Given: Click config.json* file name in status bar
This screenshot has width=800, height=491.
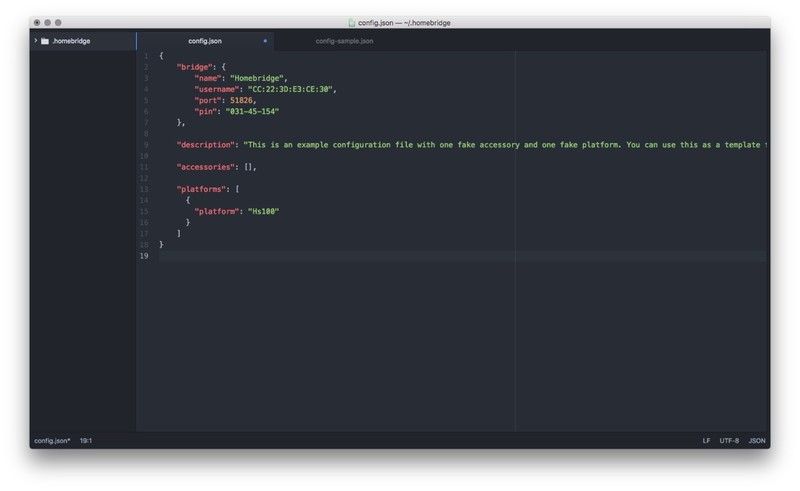Looking at the screenshot, I should [52, 440].
